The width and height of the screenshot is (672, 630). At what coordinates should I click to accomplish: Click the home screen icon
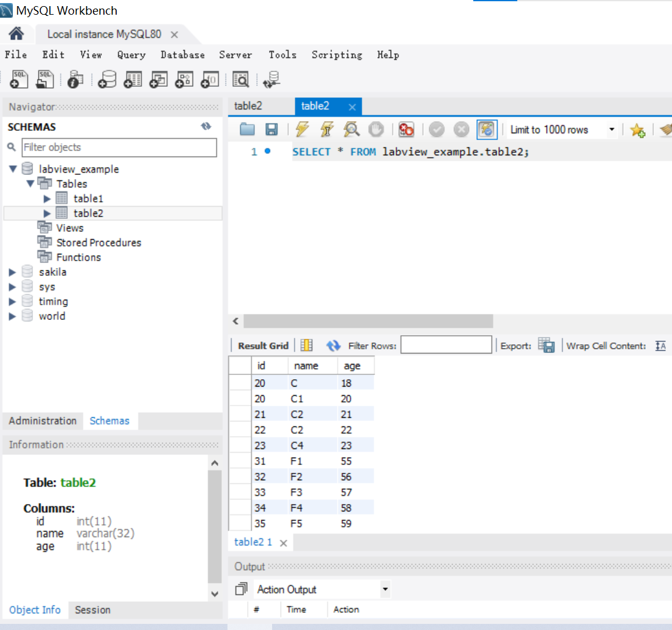(17, 34)
